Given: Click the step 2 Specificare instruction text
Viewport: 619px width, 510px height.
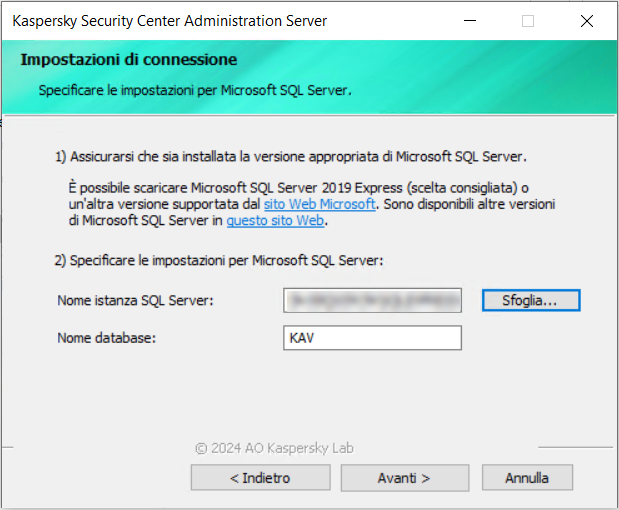Looking at the screenshot, I should pos(219,260).
